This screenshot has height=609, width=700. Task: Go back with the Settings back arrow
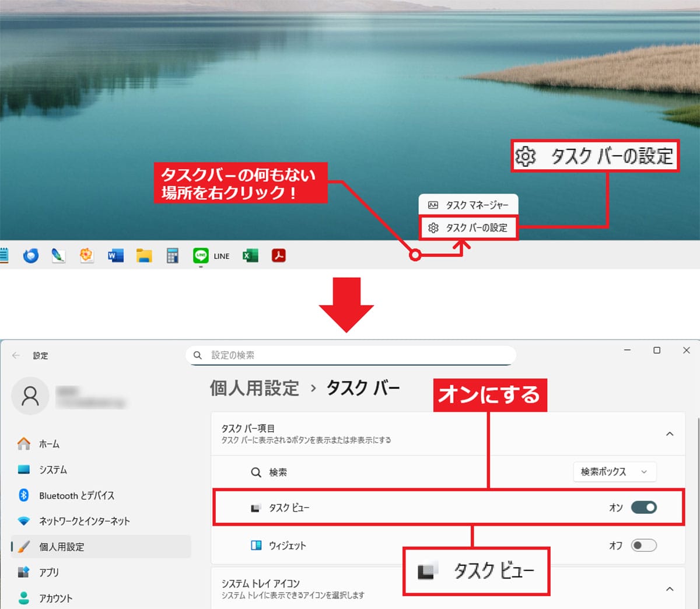pyautogui.click(x=16, y=355)
